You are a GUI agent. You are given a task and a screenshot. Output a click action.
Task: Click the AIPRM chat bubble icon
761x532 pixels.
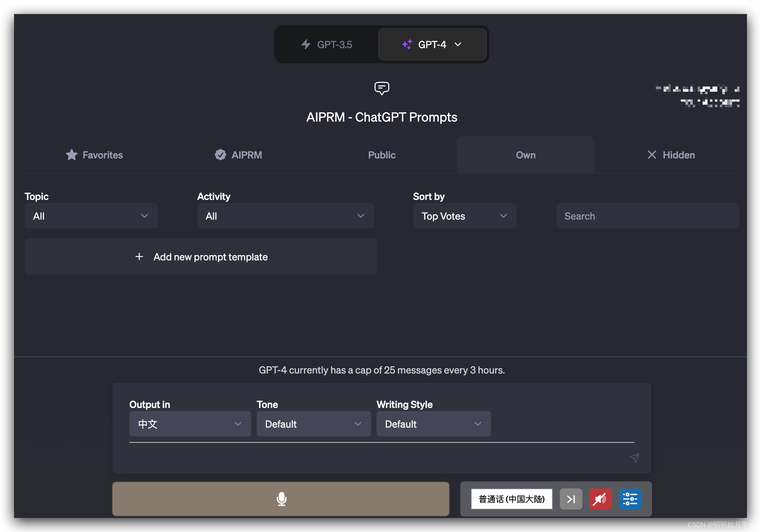coord(382,88)
